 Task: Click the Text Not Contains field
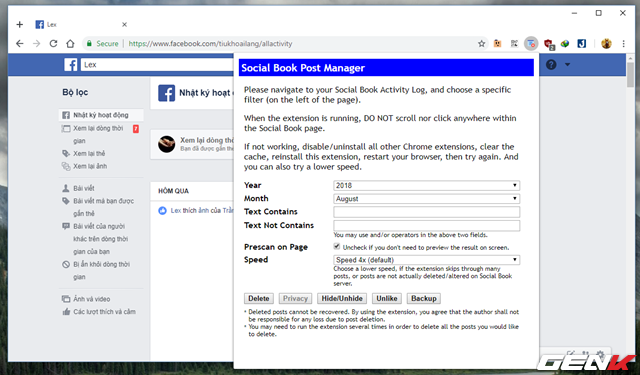427,226
